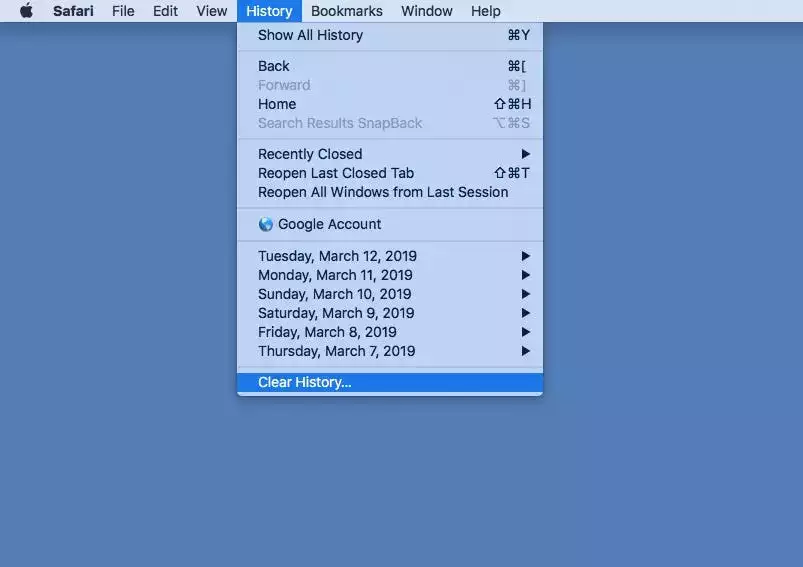The height and width of the screenshot is (567, 803).
Task: Select the Home menu item
Action: 390,104
